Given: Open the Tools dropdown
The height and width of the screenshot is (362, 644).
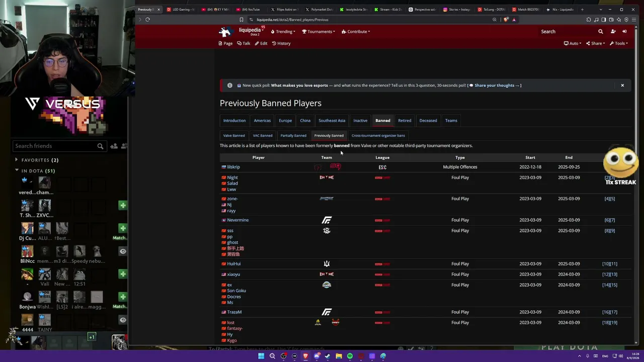Looking at the screenshot, I should pyautogui.click(x=618, y=43).
